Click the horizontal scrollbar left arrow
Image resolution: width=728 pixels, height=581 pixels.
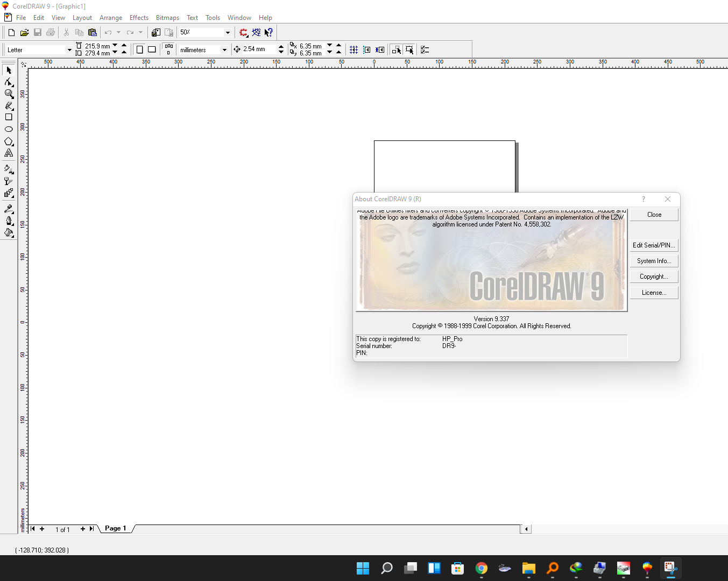pyautogui.click(x=526, y=529)
